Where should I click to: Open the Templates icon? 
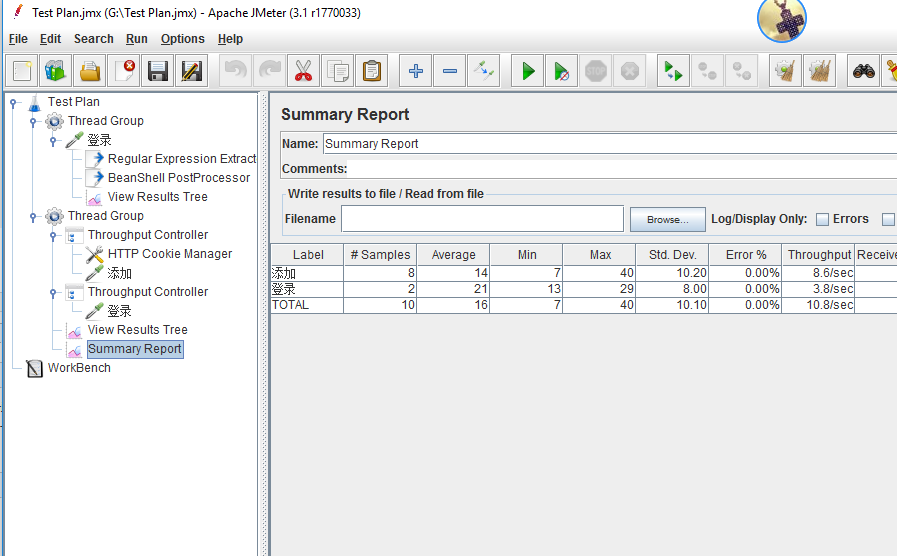(55, 72)
